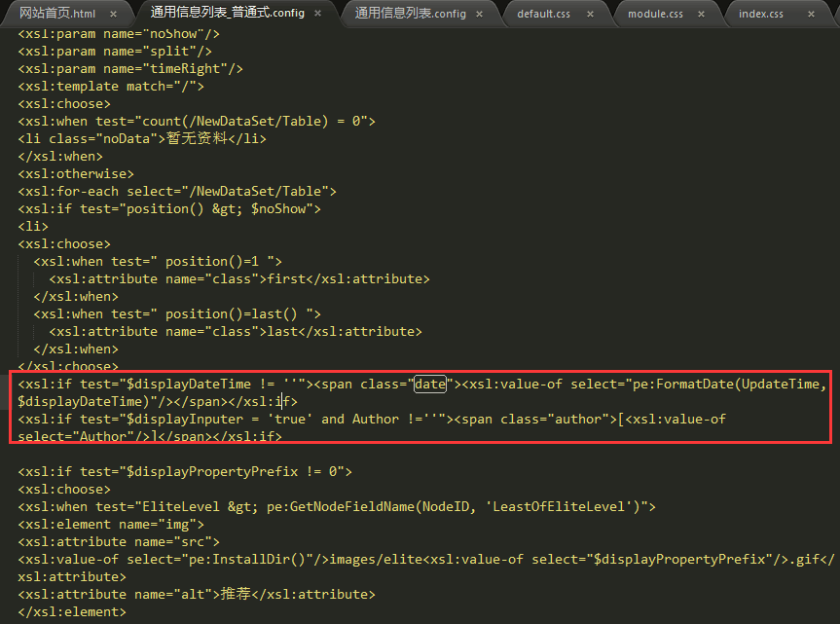Close the 通用信息列表_普通式.config tab
Screen dimensions: 840x624
[318, 15]
